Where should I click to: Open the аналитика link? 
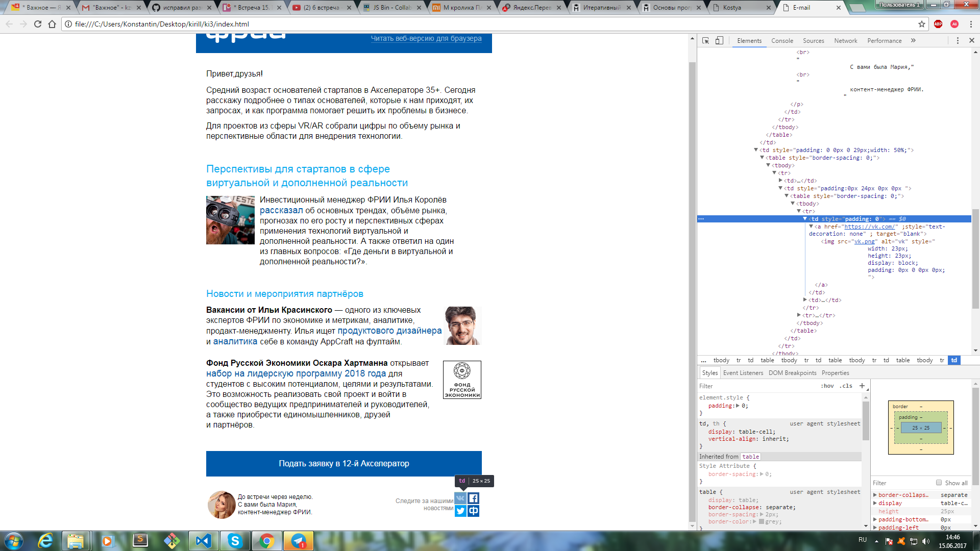point(235,341)
